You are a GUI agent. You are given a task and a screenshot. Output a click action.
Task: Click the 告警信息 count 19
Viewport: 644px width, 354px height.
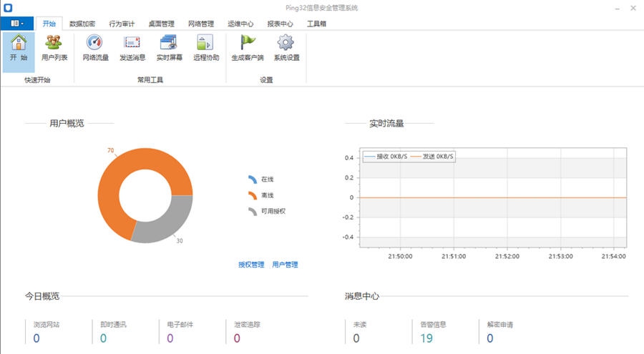(x=426, y=338)
